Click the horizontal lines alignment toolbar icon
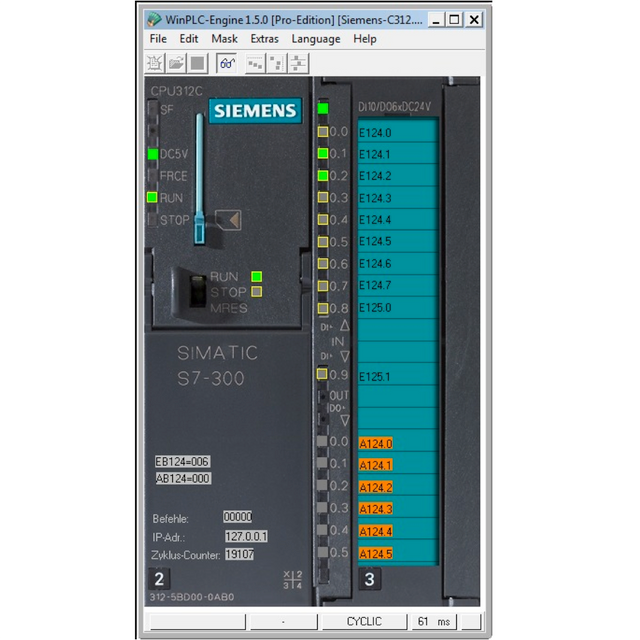This screenshot has width=640, height=640. tap(298, 63)
